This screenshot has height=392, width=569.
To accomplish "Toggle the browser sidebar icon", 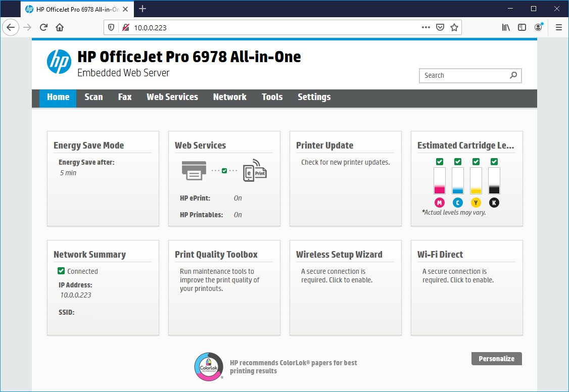I will (522, 28).
